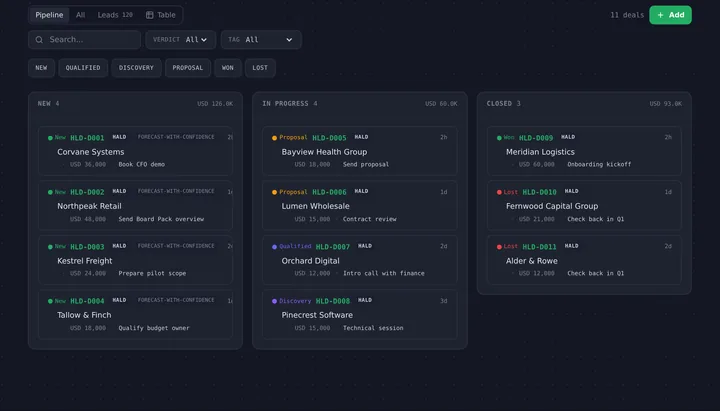Image resolution: width=720 pixels, height=411 pixels.
Task: Click the USD 126.0K column total
Action: (x=215, y=104)
